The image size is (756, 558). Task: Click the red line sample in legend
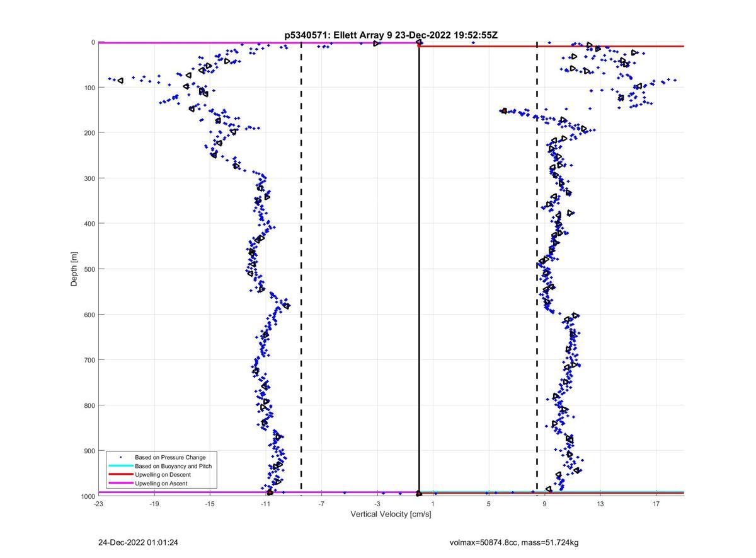120,475
